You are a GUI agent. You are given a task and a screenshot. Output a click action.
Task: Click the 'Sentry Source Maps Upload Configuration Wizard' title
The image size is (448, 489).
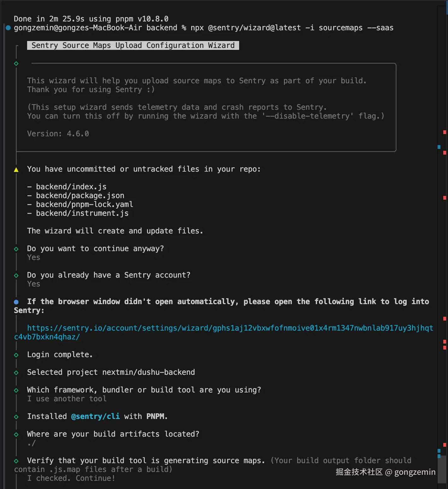pos(133,45)
